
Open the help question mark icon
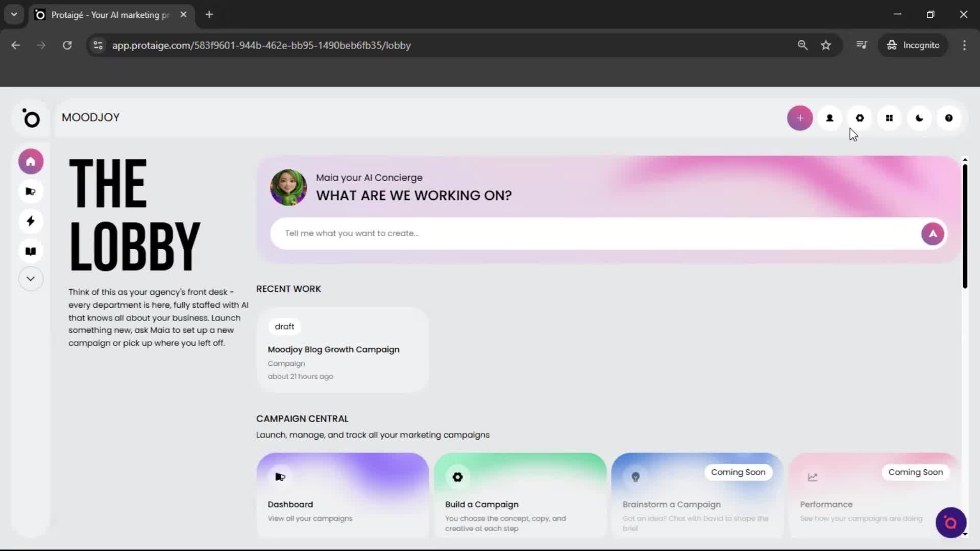click(x=949, y=118)
